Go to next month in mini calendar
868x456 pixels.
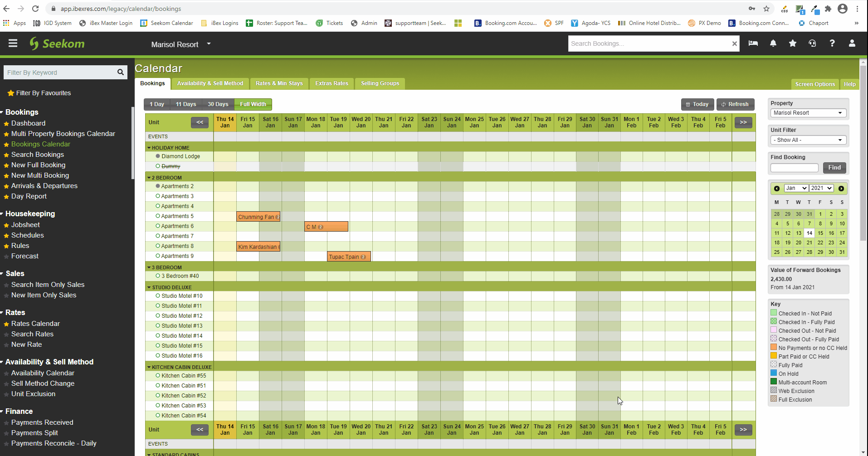841,189
